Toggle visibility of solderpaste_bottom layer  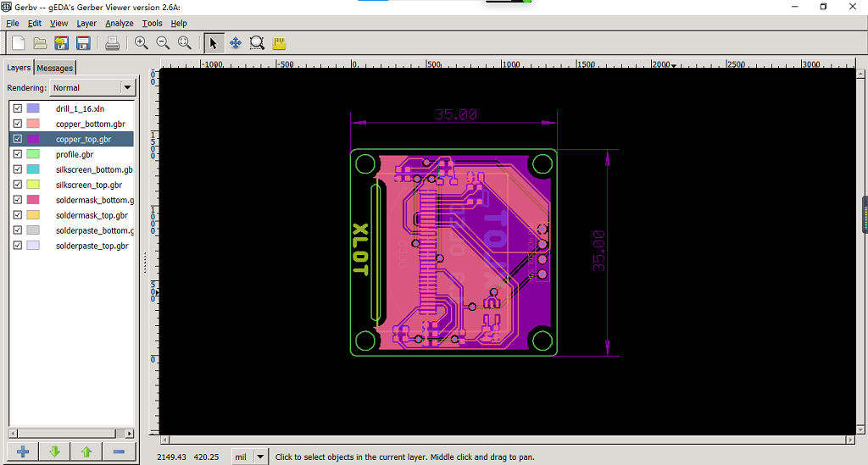[18, 230]
